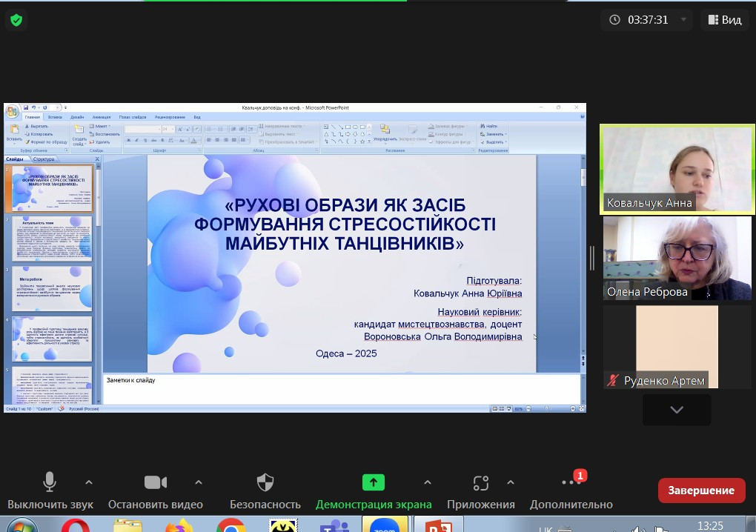756x532 pixels.
Task: Open the Вид view menu
Action: coord(724,20)
